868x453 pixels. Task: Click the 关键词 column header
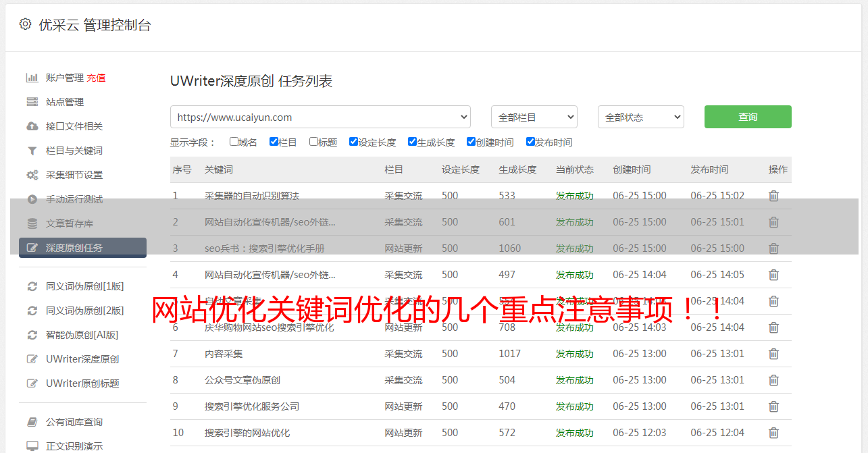click(219, 169)
